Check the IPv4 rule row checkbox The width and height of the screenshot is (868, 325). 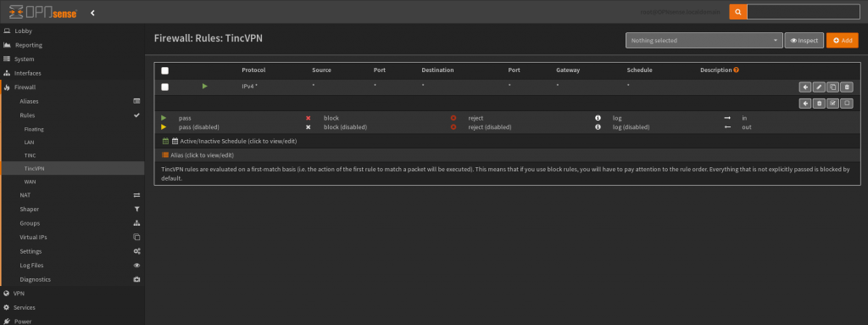click(x=165, y=87)
